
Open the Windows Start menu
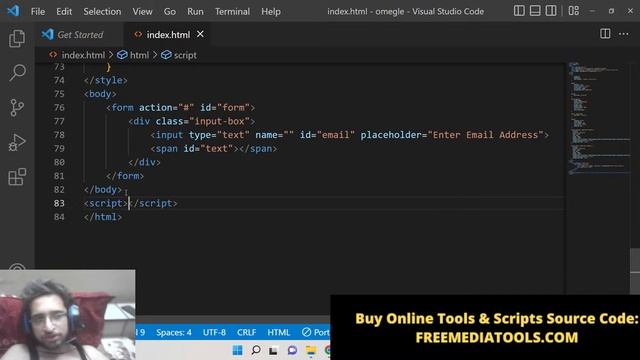pyautogui.click(x=237, y=350)
